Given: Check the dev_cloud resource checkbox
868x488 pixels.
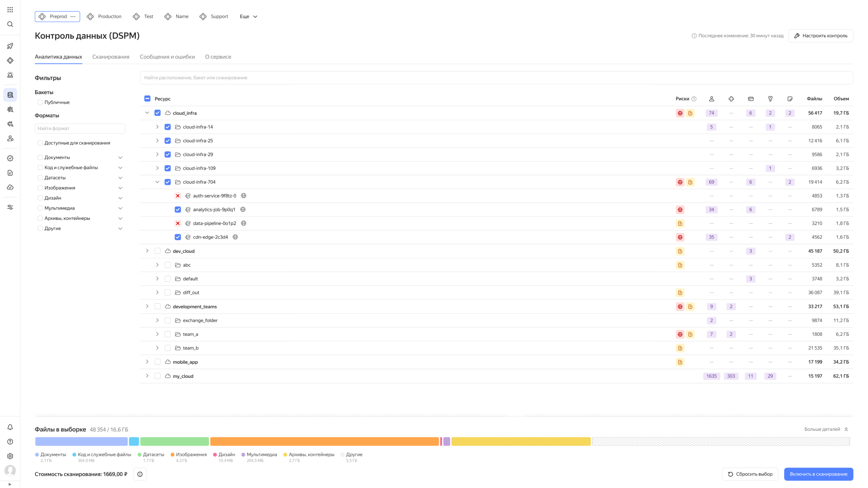Looking at the screenshot, I should coord(158,251).
